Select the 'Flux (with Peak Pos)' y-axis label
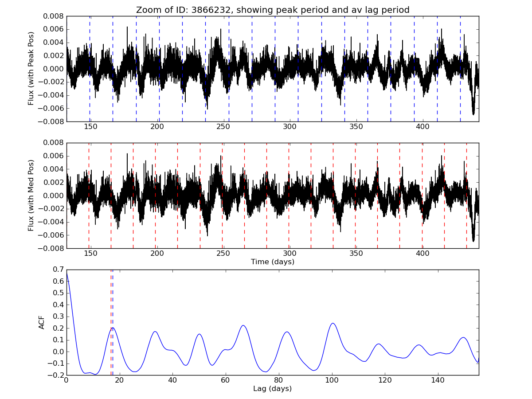 coord(31,68)
